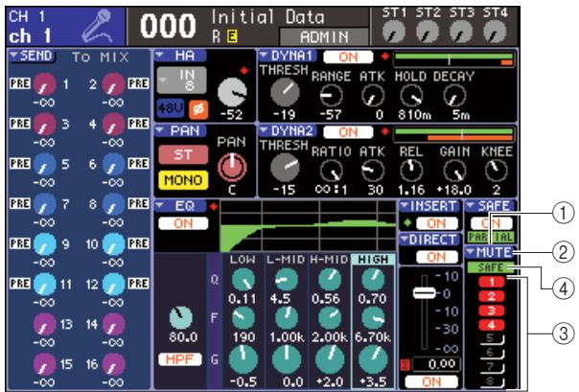The height and width of the screenshot is (392, 579).
Task: Select the HPF frequency knob at 80.0
Action: click(x=181, y=317)
